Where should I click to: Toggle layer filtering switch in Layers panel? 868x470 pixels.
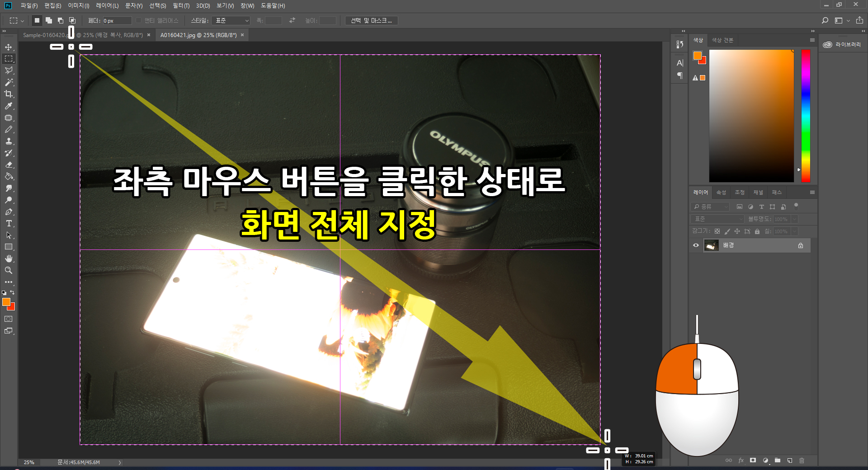796,206
